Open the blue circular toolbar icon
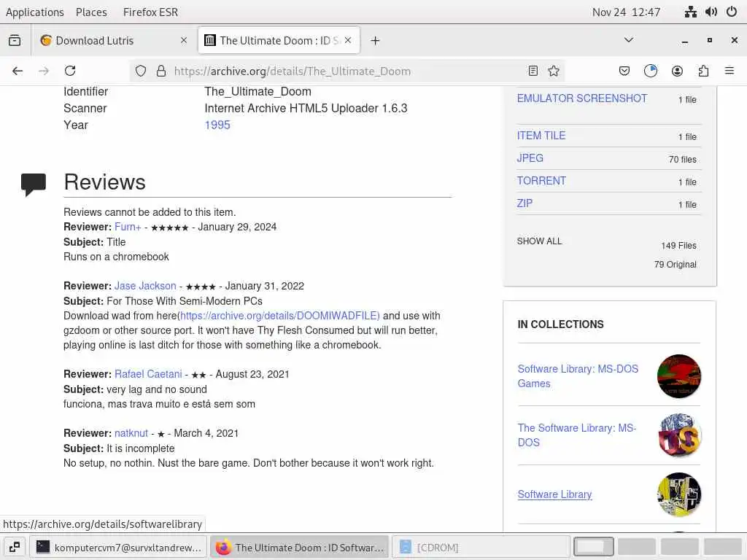This screenshot has width=747, height=560. click(x=650, y=71)
